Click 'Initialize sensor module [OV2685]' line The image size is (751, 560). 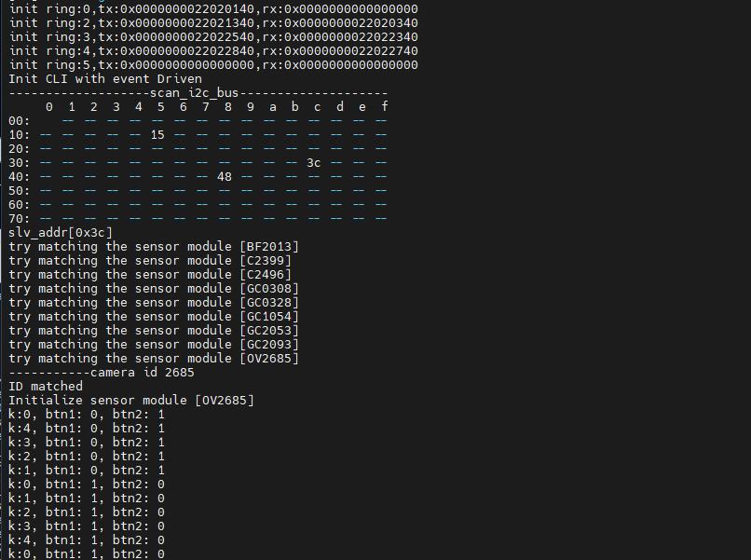(131, 400)
